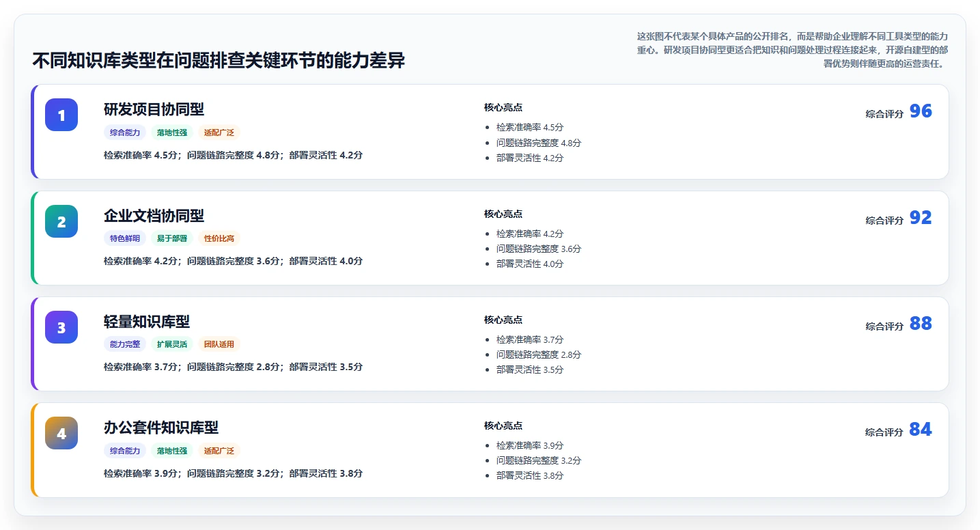The height and width of the screenshot is (530, 980).
Task: Click 核心亮点 heading in 轻量知识库型 card
Action: pyautogui.click(x=503, y=320)
